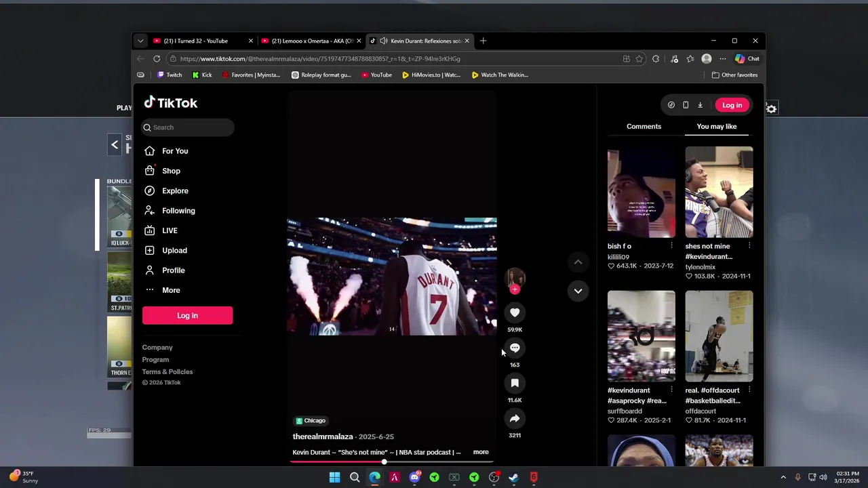This screenshot has width=868, height=488.
Task: Open Terms & Policies link
Action: 167,372
